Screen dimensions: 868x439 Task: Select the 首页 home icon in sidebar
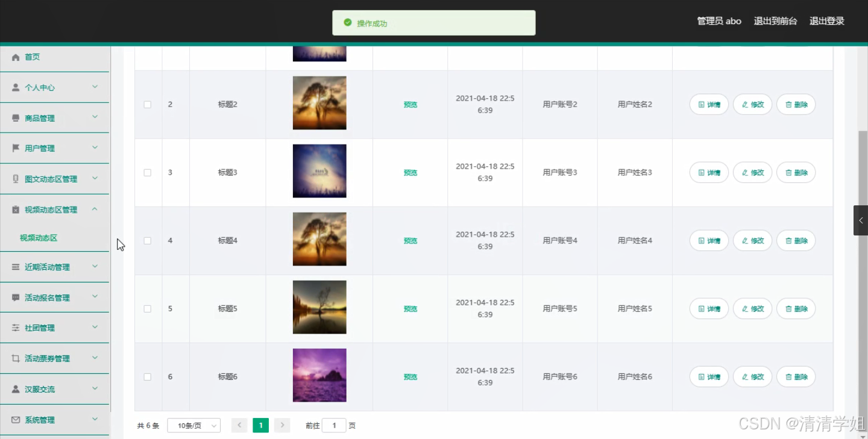click(x=16, y=57)
